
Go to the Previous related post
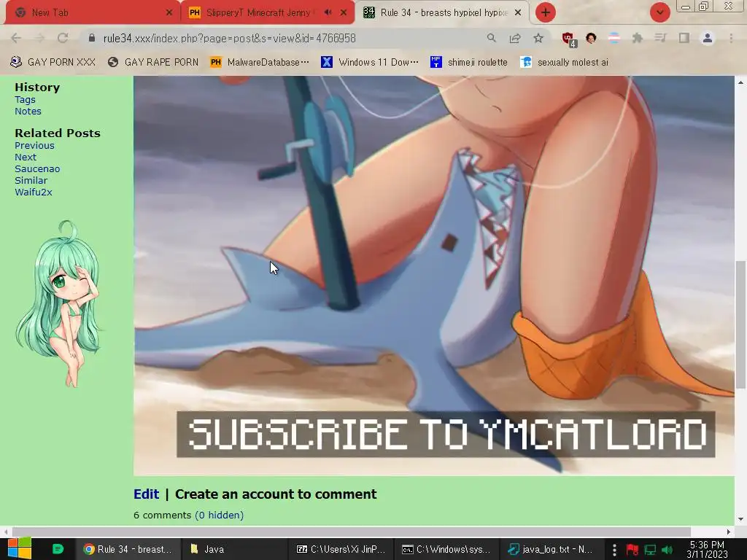34,145
